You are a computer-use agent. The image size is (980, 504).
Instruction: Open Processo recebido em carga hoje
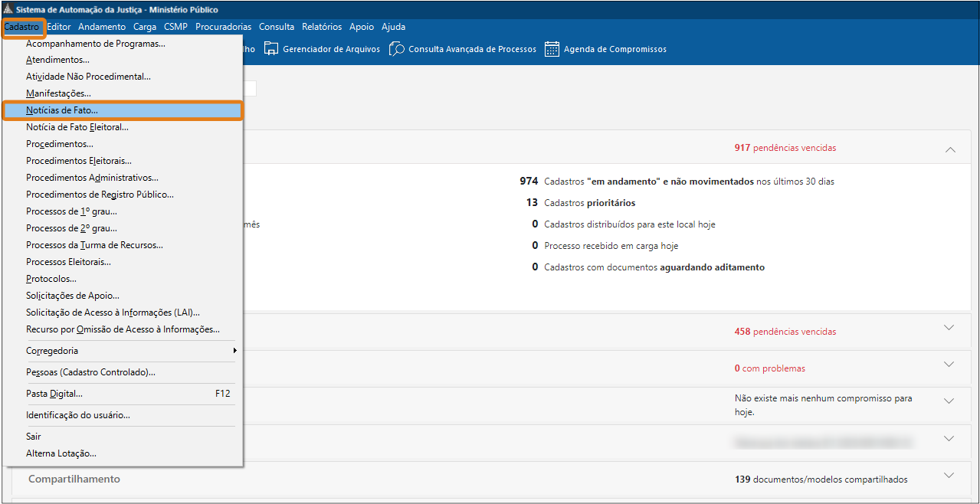point(605,246)
